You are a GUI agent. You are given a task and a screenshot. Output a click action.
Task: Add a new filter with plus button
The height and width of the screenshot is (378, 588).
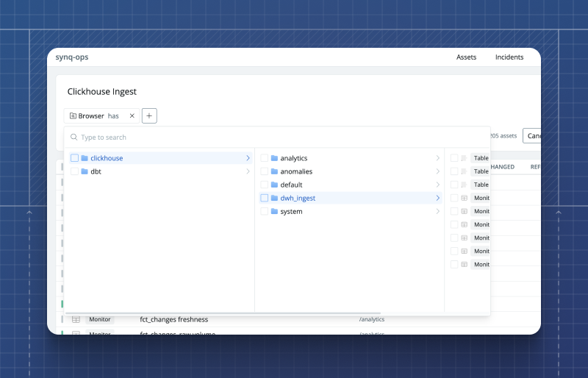[149, 116]
